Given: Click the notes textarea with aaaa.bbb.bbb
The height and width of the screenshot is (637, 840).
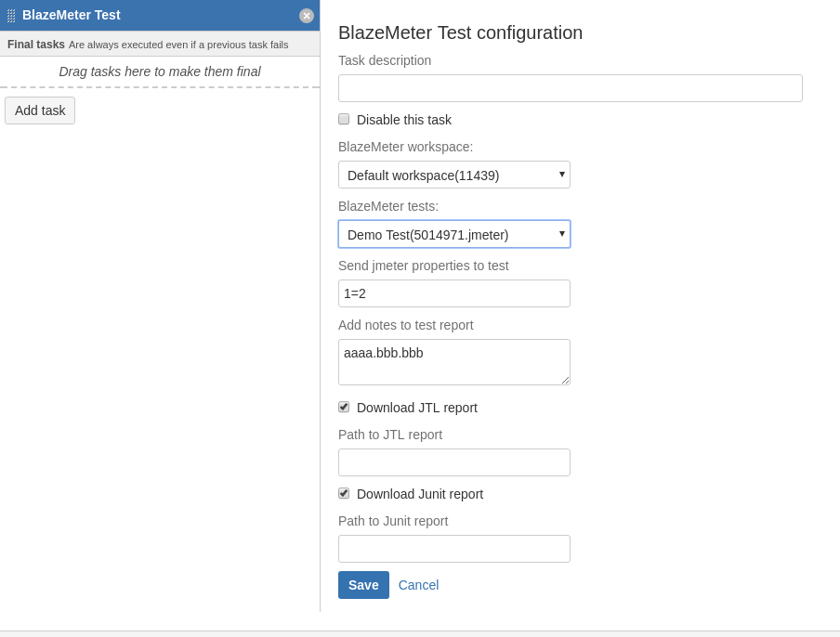Looking at the screenshot, I should coord(454,362).
